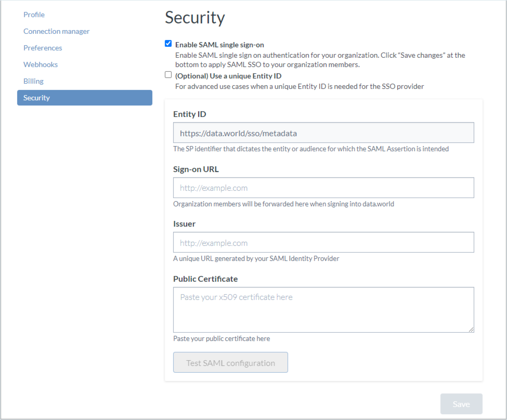Viewport: 507px width, 420px height.
Task: Go to the Webhooks settings
Action: (x=40, y=64)
